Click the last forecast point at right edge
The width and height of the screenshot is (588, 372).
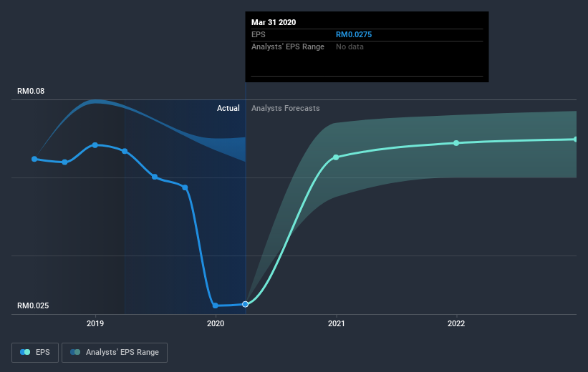(575, 139)
